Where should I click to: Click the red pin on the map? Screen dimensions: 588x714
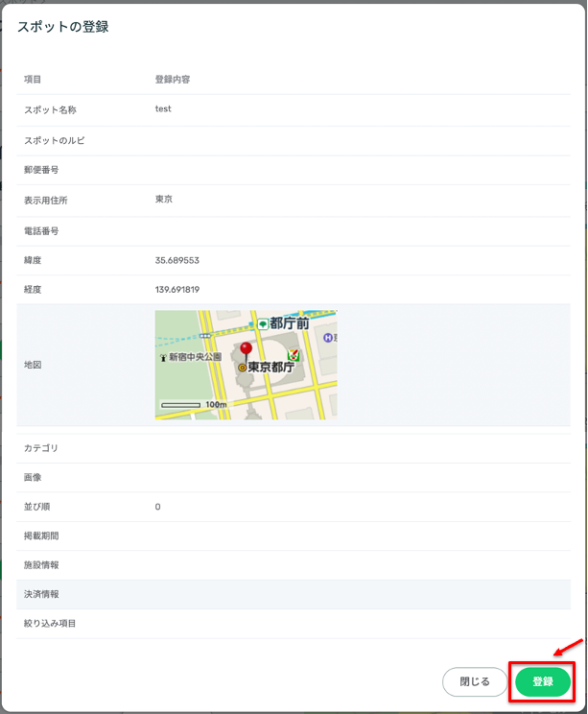pyautogui.click(x=246, y=353)
